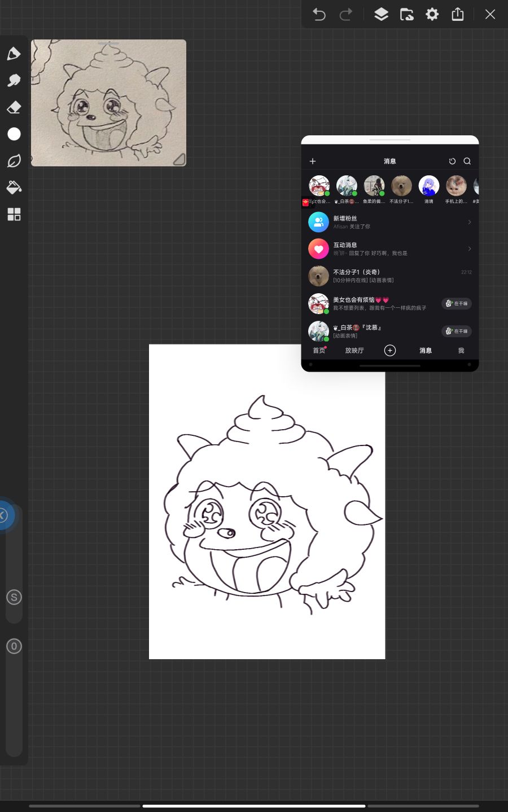Screen dimensions: 508x812
Task: Open the layers panel
Action: pos(382,14)
